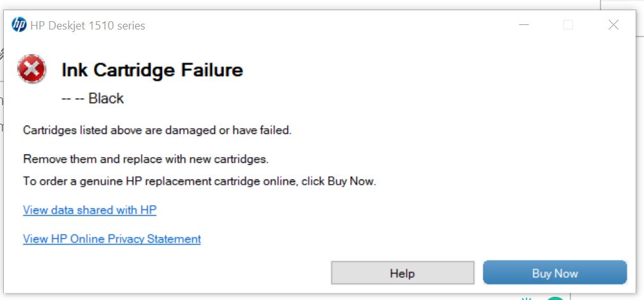Click the Ink Cartridge Failure heading
Image resolution: width=644 pixels, height=300 pixels.
coord(152,70)
